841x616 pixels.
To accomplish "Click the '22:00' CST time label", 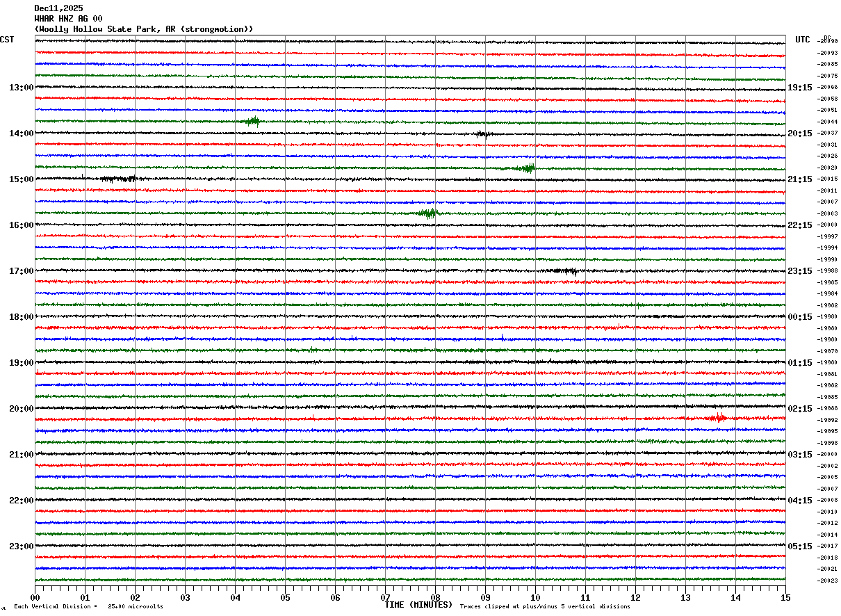I will (21, 501).
